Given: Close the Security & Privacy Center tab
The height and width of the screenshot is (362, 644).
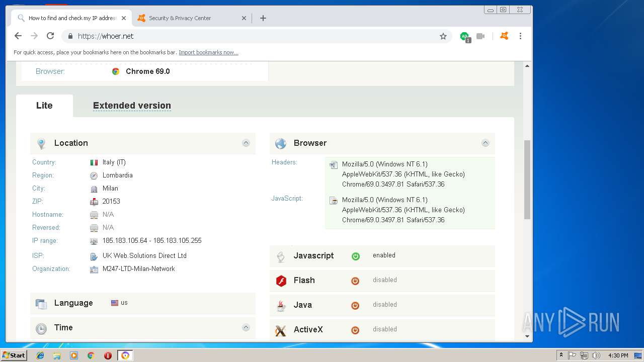Looking at the screenshot, I should pos(244,18).
